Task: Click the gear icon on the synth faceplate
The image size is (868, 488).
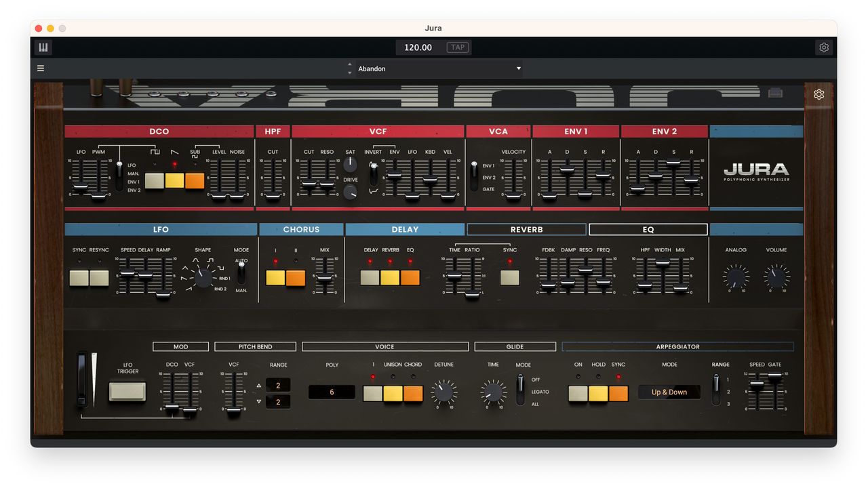Action: pyautogui.click(x=818, y=94)
